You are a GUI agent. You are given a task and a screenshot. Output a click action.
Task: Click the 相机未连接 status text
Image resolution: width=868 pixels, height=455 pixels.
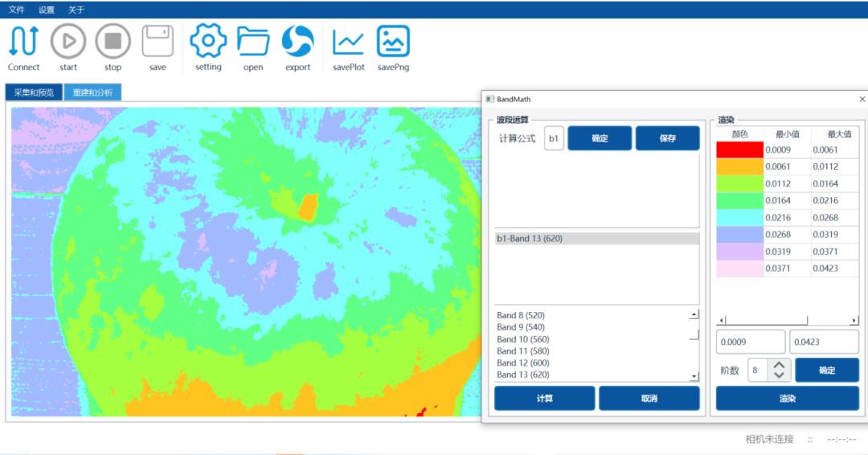769,440
